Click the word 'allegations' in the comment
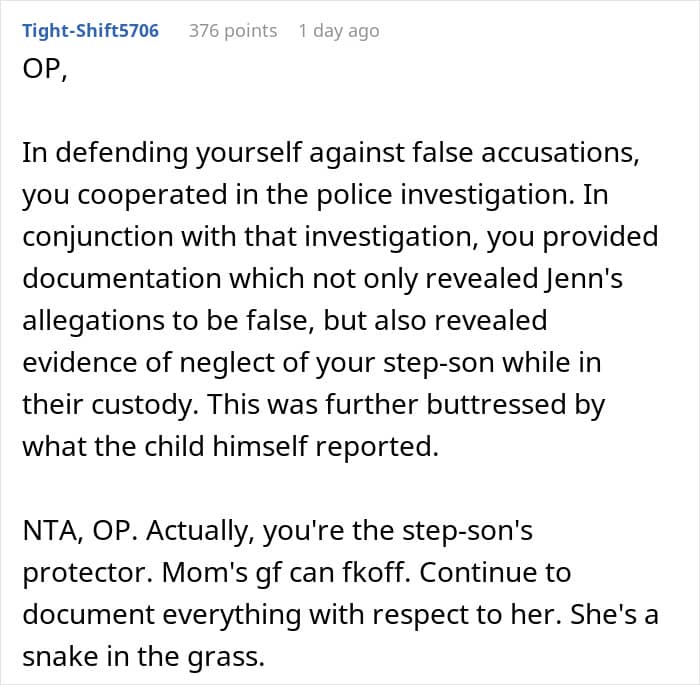 tap(87, 321)
